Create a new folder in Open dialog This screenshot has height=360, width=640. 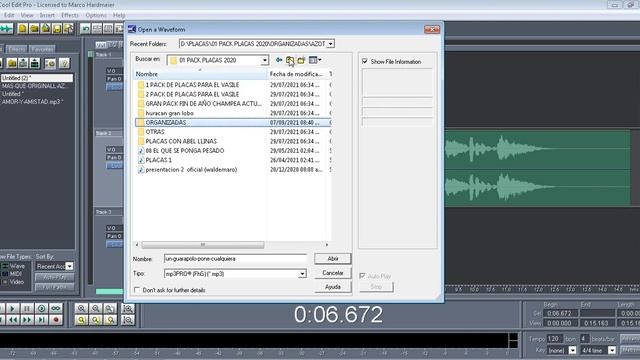pyautogui.click(x=301, y=60)
